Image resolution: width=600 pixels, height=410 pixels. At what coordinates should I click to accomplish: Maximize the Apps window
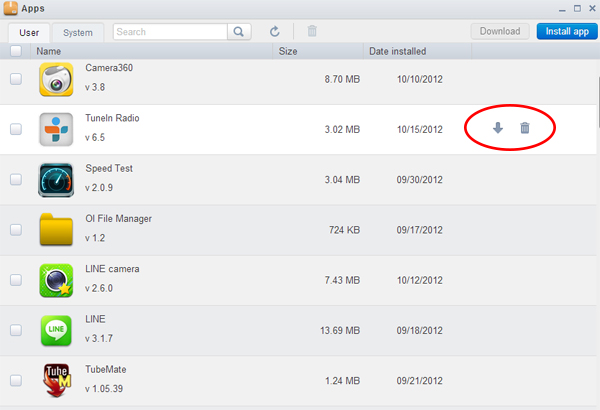coord(577,8)
